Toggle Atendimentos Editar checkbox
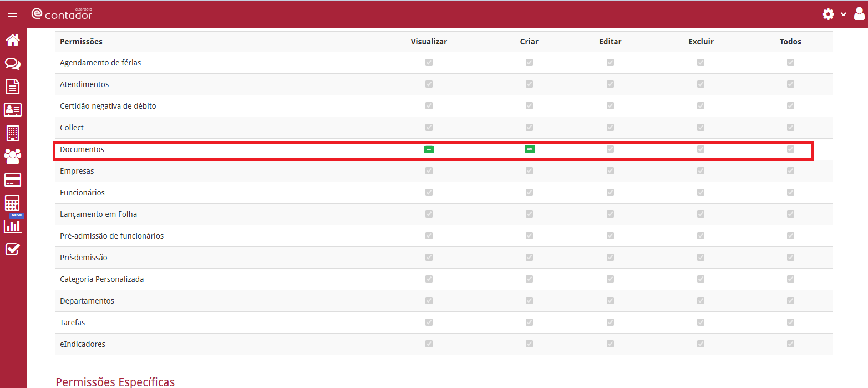Viewport: 868px width, 388px height. (x=610, y=84)
